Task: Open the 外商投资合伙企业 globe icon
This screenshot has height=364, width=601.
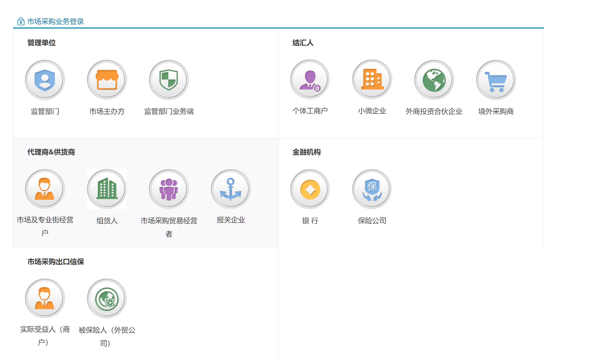Action: (x=434, y=80)
